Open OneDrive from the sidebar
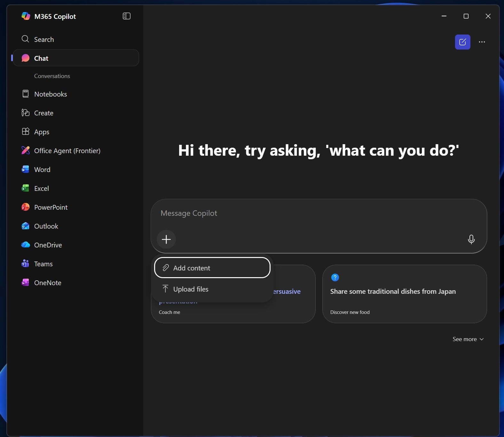The image size is (504, 437). tap(48, 245)
